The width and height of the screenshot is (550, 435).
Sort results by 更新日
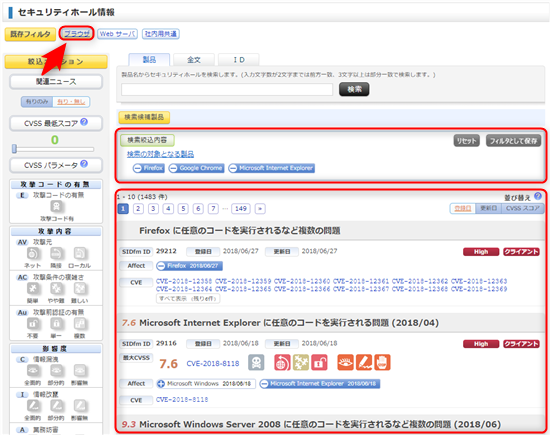click(489, 208)
